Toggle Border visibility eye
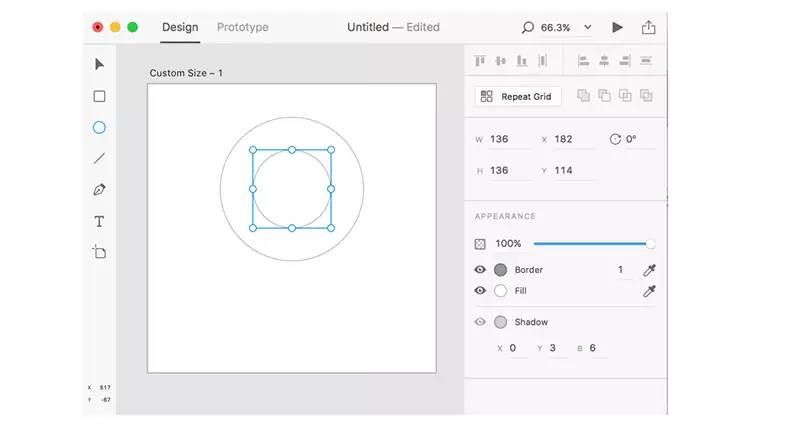This screenshot has height=429, width=800. [x=480, y=270]
